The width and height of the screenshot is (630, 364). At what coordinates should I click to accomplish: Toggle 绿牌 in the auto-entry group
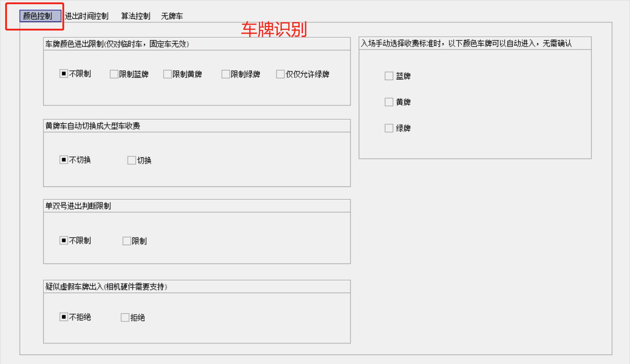(x=389, y=128)
